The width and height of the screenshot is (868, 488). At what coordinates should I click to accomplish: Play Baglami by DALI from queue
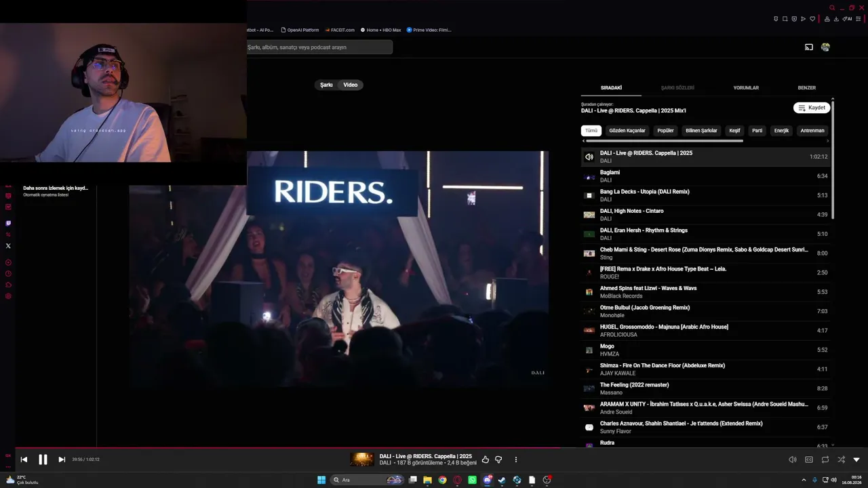click(x=706, y=176)
